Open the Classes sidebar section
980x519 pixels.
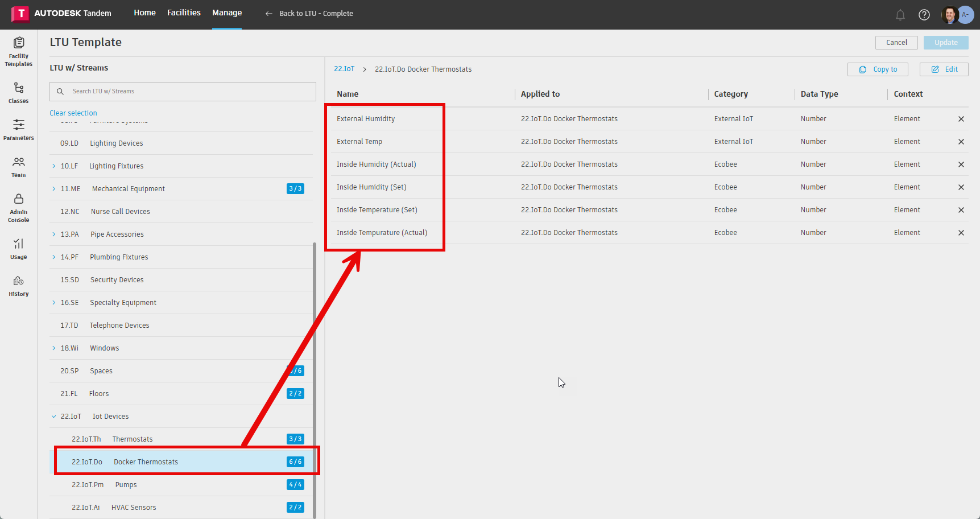click(x=19, y=93)
